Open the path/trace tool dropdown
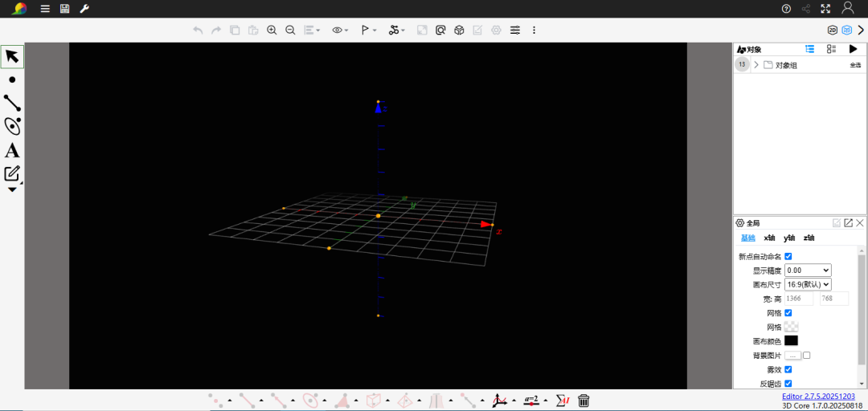The image size is (868, 411). (x=396, y=31)
